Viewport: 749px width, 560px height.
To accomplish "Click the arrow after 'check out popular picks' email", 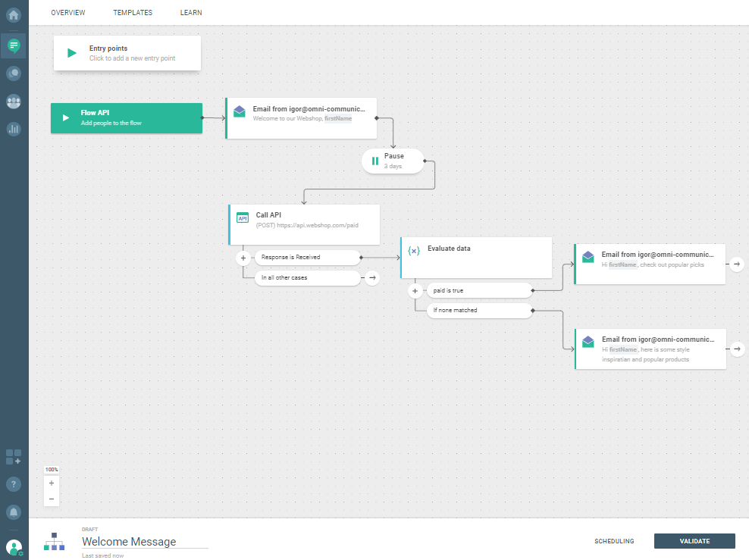I will [737, 264].
